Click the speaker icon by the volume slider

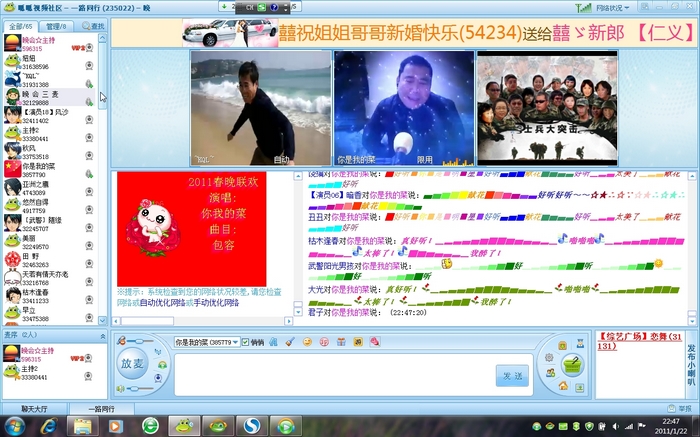click(x=121, y=389)
